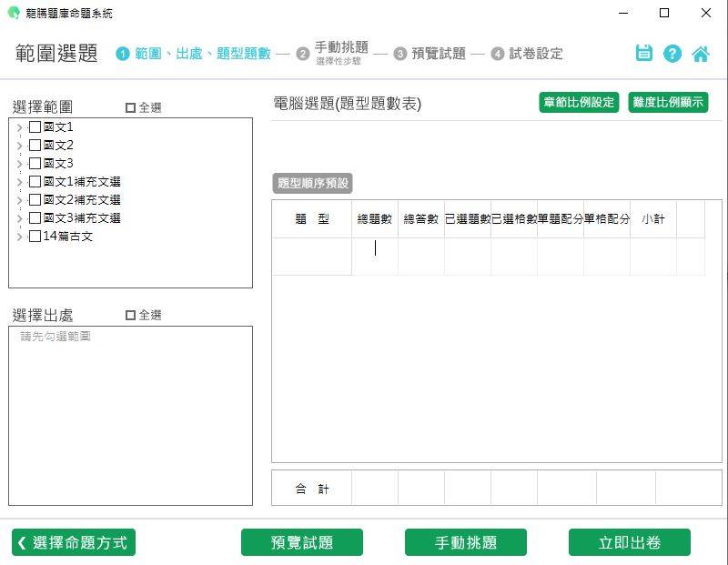Expand the 14篇古文 node
728x565 pixels.
[x=19, y=237]
